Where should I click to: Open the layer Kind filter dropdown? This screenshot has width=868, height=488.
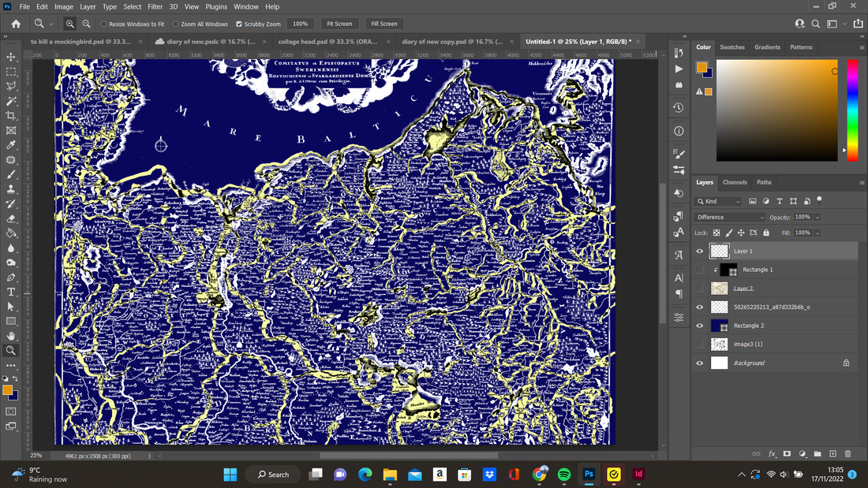pos(719,201)
